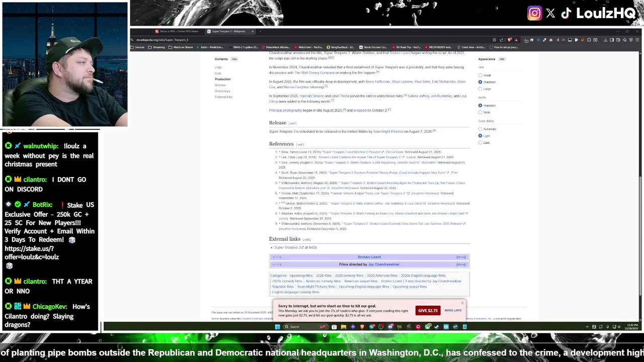Jump to Cast in Contents
644x362 pixels.
point(218,73)
